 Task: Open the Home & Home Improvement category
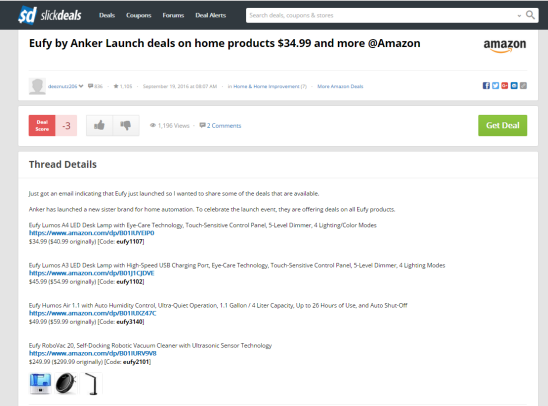(x=266, y=86)
